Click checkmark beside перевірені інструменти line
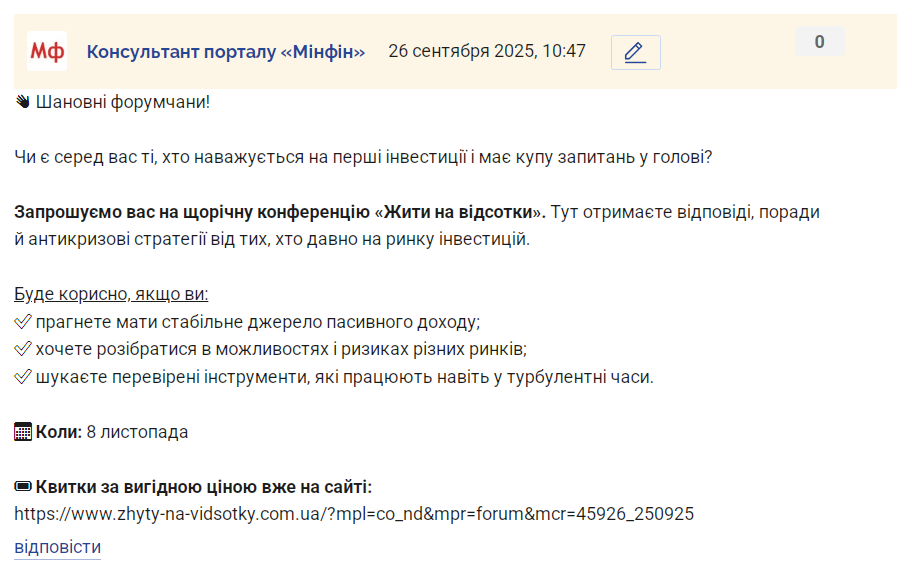Screen dimensions: 912x572 23,376
